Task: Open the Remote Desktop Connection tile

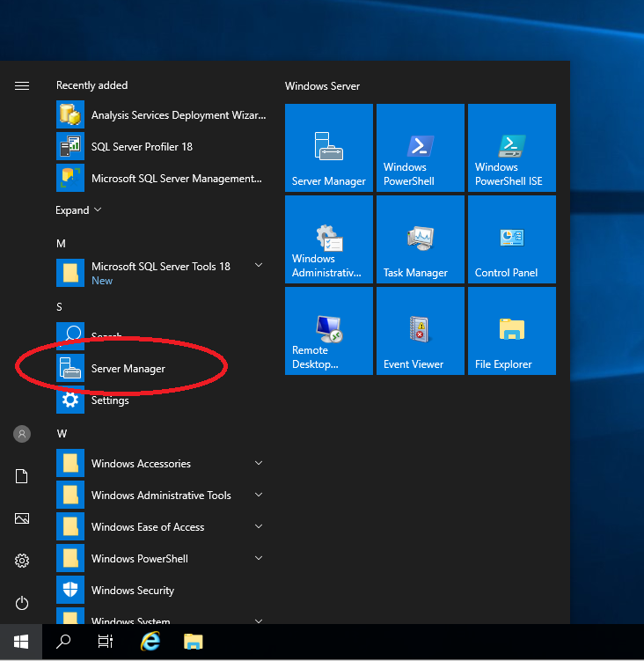Action: pyautogui.click(x=329, y=331)
